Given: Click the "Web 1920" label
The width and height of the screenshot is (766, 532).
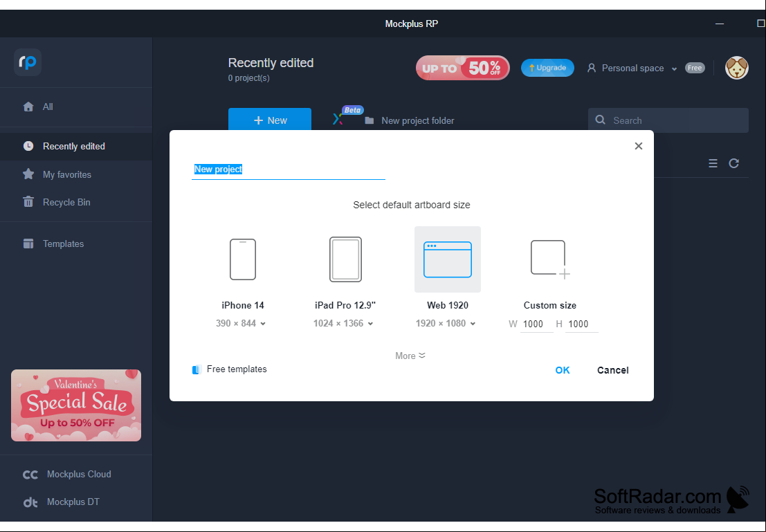Looking at the screenshot, I should click(448, 305).
